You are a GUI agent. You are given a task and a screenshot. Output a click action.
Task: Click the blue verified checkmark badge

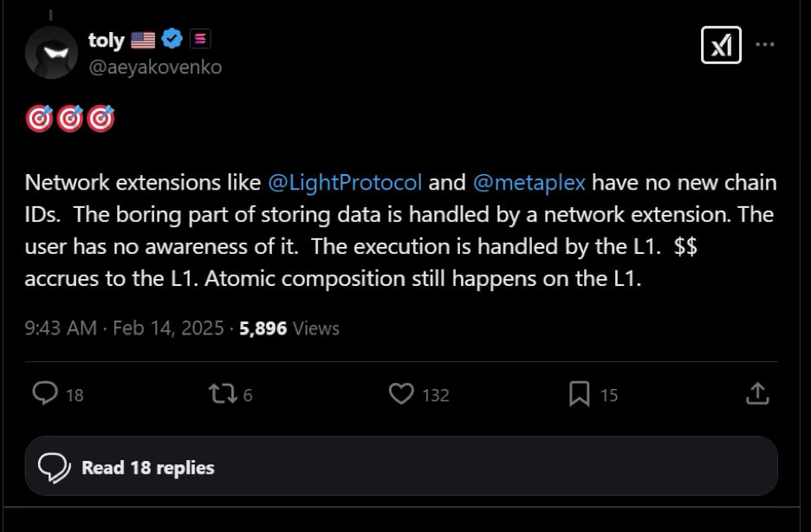click(172, 39)
